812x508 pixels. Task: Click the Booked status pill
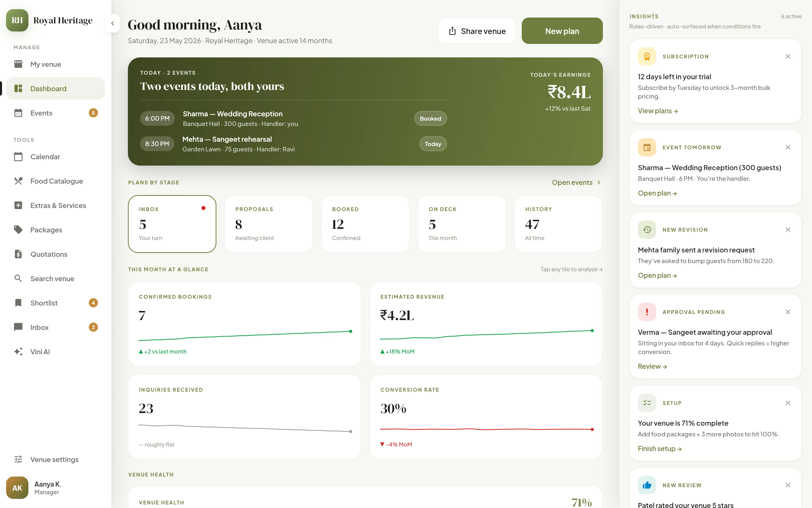[431, 119]
